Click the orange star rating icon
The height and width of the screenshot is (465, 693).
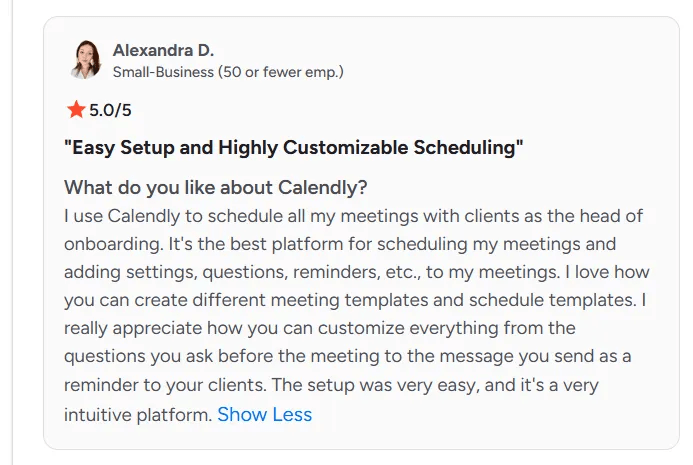[75, 109]
